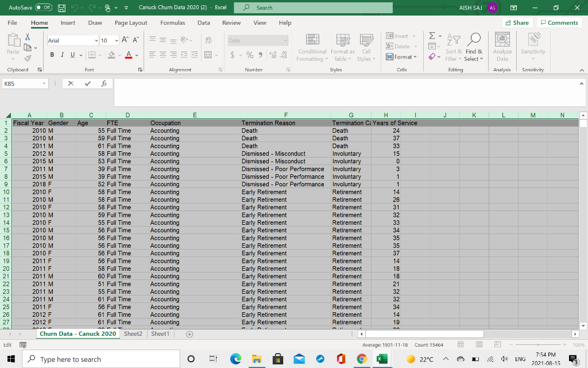Viewport: 588px width, 368px height.
Task: Switch to the Sheet2 worksheet tab
Action: (x=133, y=333)
